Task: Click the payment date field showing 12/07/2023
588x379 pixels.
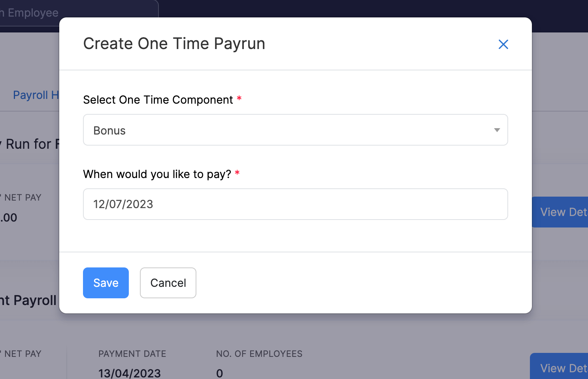Action: [295, 204]
